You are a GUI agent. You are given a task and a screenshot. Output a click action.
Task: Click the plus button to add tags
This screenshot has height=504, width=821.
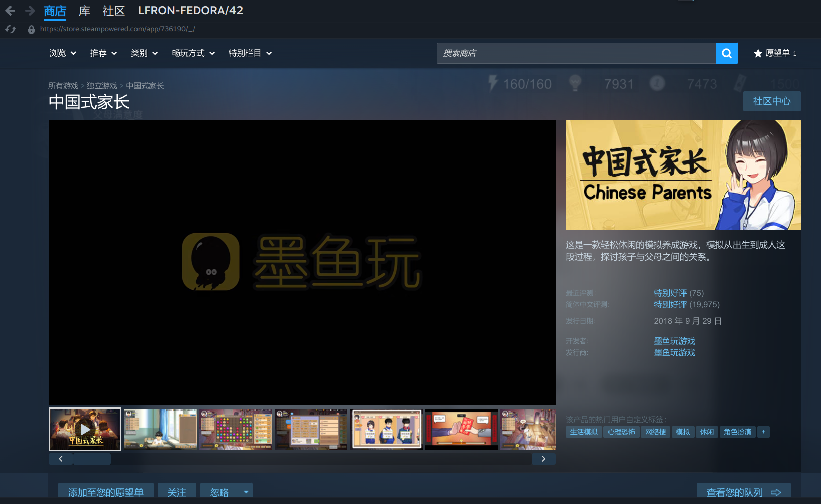[x=763, y=432]
